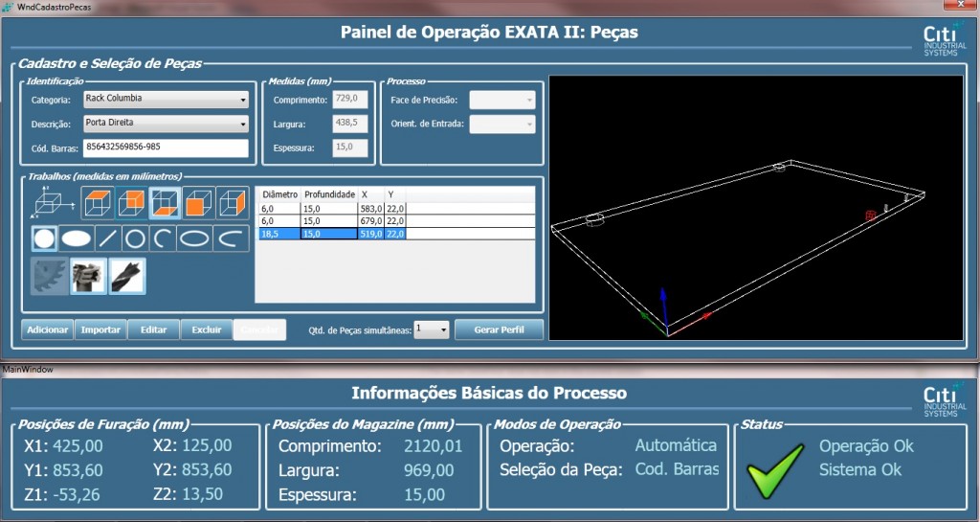Click magazine Comprimento value 2120,01

click(434, 446)
